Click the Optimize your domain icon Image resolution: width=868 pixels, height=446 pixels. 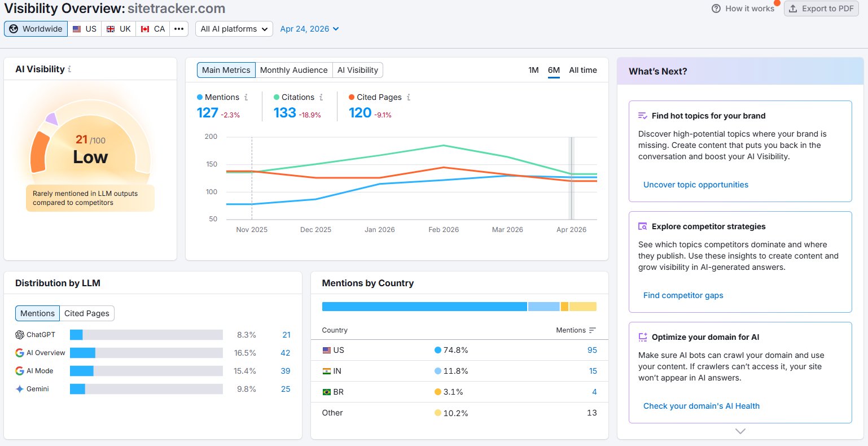click(643, 337)
